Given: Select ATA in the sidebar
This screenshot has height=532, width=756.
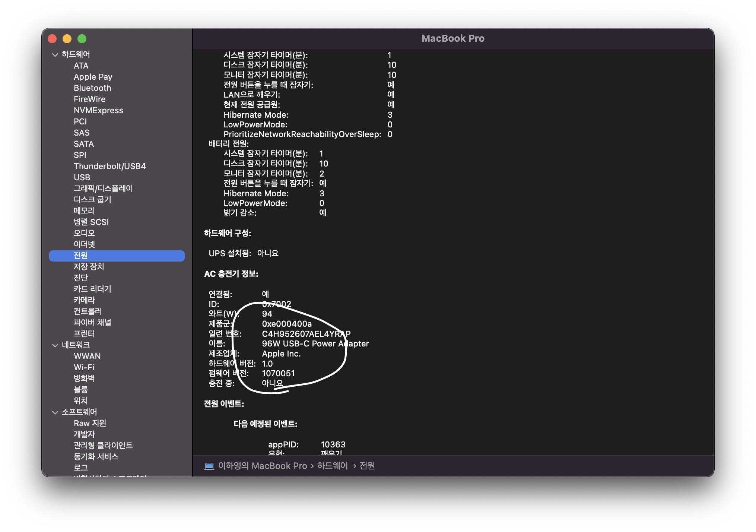Looking at the screenshot, I should pos(81,66).
